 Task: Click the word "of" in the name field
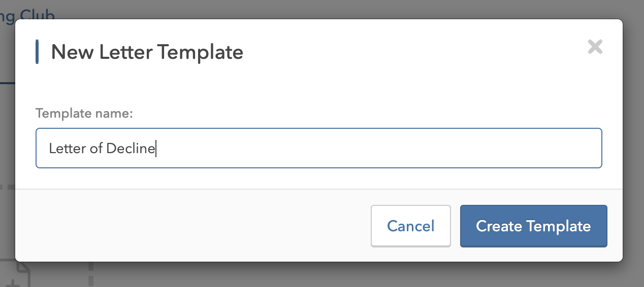click(x=96, y=149)
